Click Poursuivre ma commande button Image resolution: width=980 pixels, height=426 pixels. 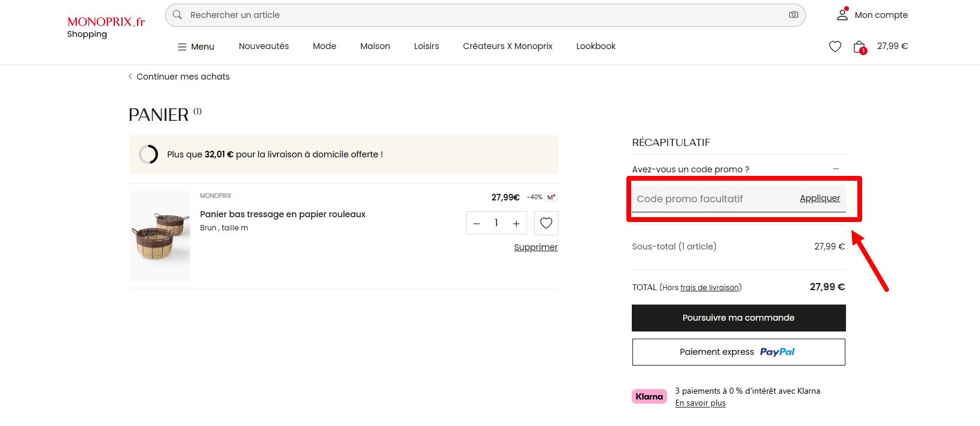point(739,318)
